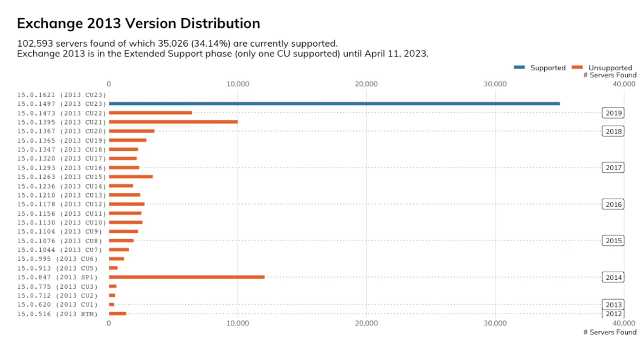Screen dimensions: 644x342
Task: Select the blue 15.0.1497 CU23 bar
Action: (x=334, y=104)
